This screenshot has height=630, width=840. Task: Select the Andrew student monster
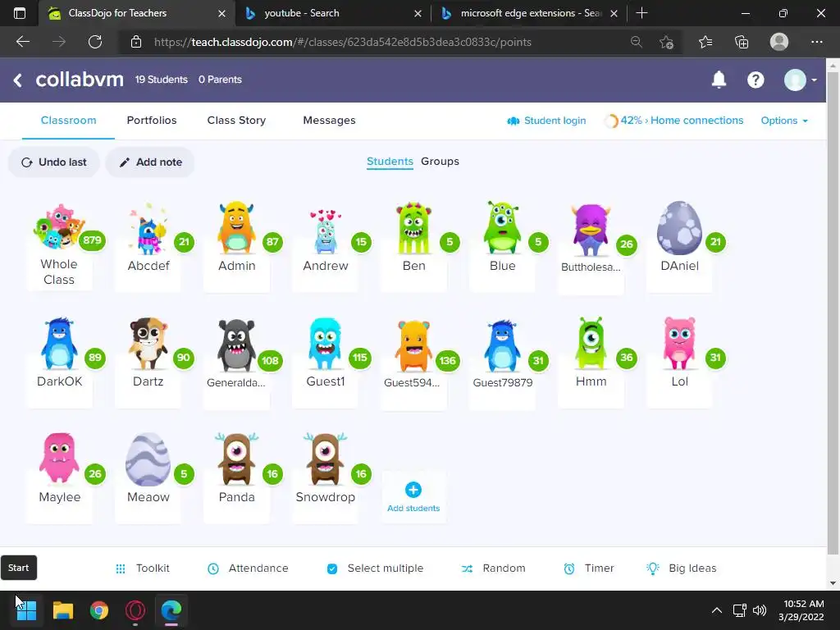pyautogui.click(x=325, y=231)
